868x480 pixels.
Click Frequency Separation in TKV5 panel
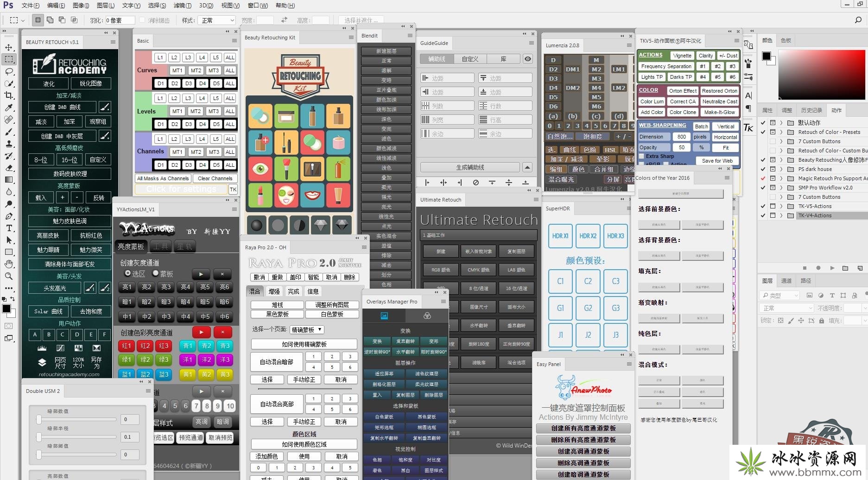666,66
